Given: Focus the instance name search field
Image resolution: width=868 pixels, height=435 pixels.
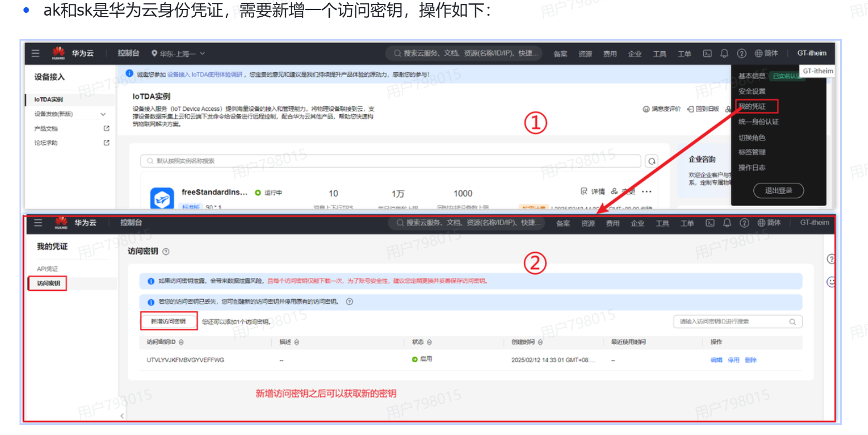Looking at the screenshot, I should pyautogui.click(x=391, y=161).
